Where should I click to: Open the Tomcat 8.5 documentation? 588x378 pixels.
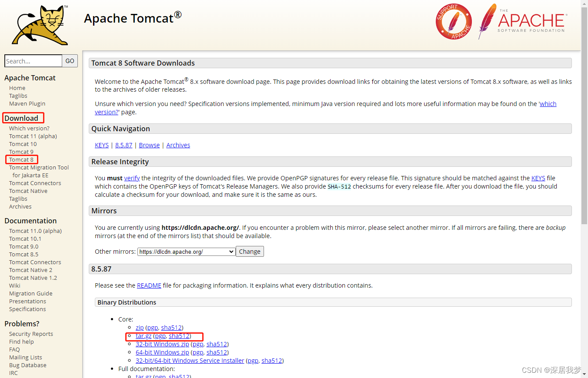click(23, 254)
